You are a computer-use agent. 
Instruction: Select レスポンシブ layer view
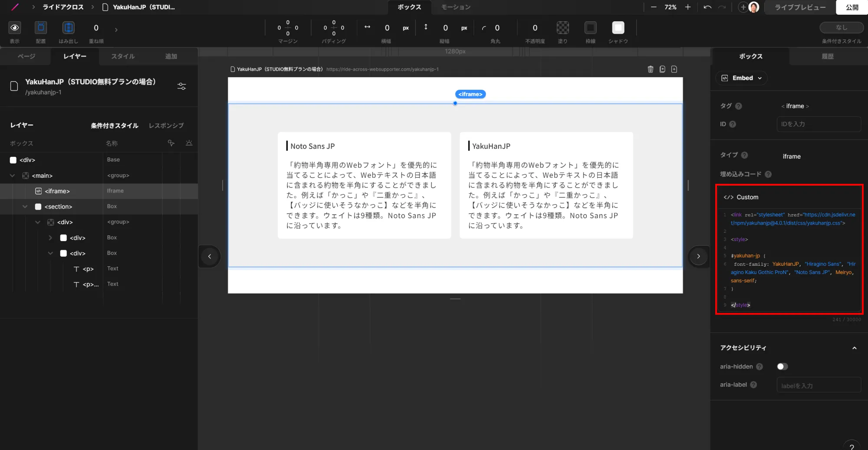click(166, 125)
